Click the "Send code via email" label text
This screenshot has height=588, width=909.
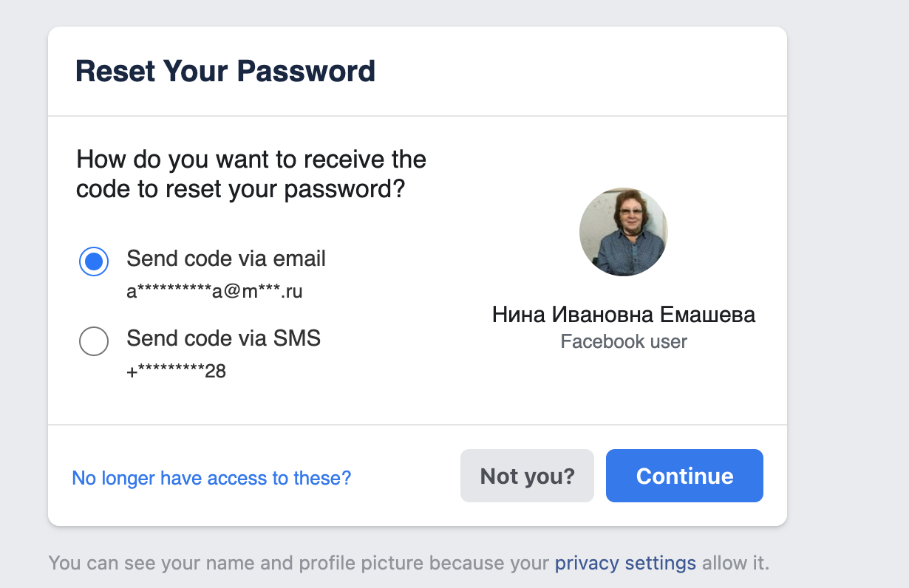click(226, 259)
